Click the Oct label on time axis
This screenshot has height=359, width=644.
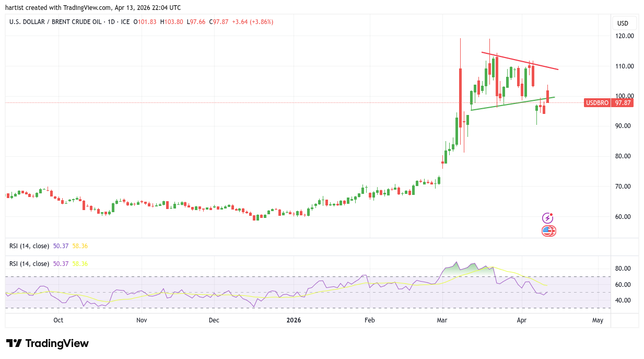click(x=58, y=320)
